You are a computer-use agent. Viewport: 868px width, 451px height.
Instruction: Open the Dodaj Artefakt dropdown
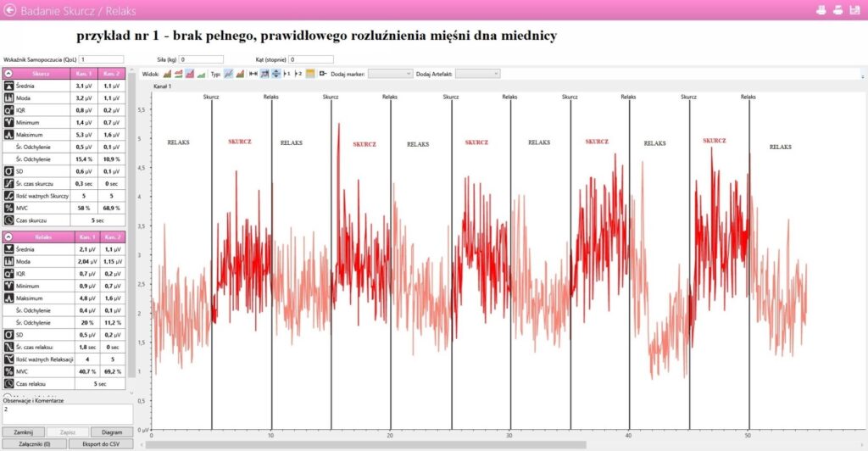(x=478, y=74)
